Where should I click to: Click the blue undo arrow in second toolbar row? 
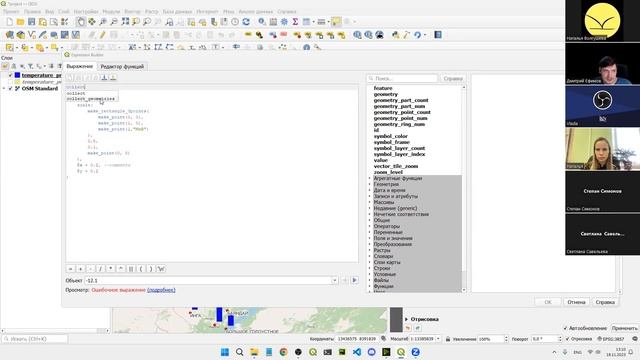click(x=417, y=35)
